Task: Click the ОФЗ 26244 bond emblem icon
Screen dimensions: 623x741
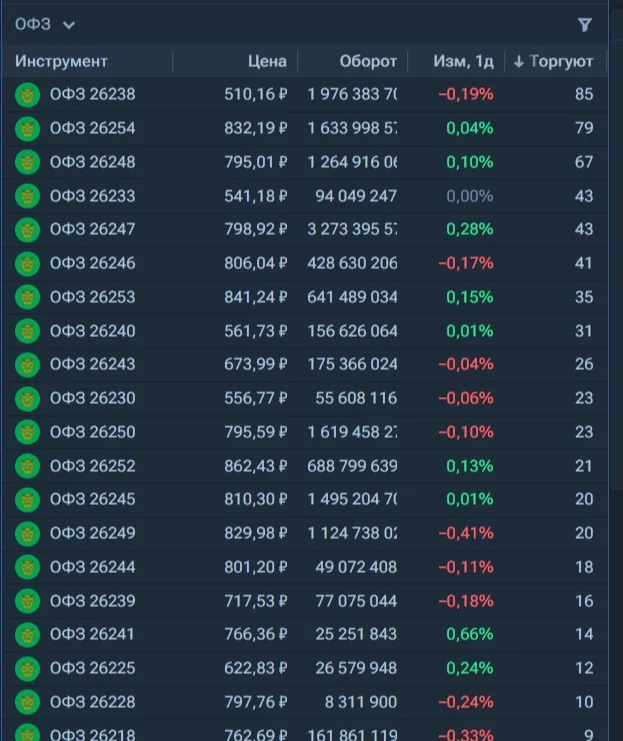Action: click(x=27, y=568)
